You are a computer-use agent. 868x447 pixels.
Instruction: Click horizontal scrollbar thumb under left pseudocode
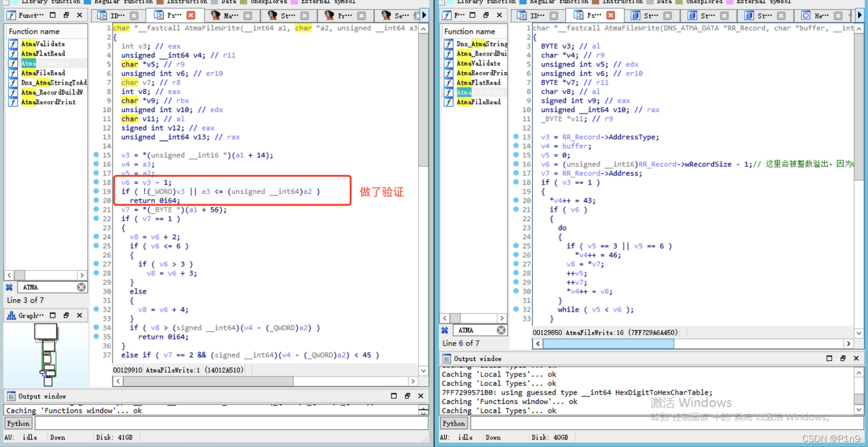(x=208, y=381)
